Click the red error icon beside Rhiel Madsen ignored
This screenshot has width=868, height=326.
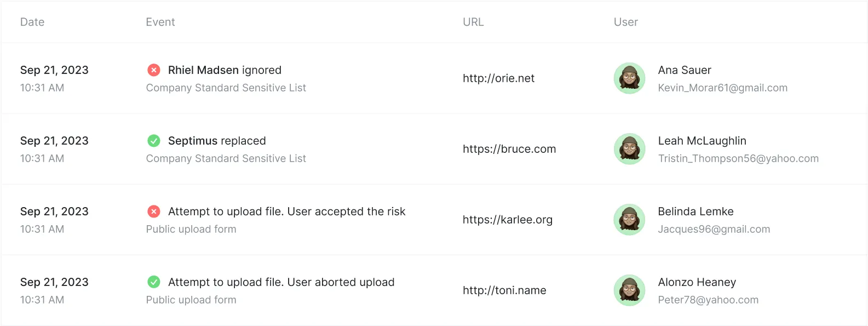tap(154, 70)
